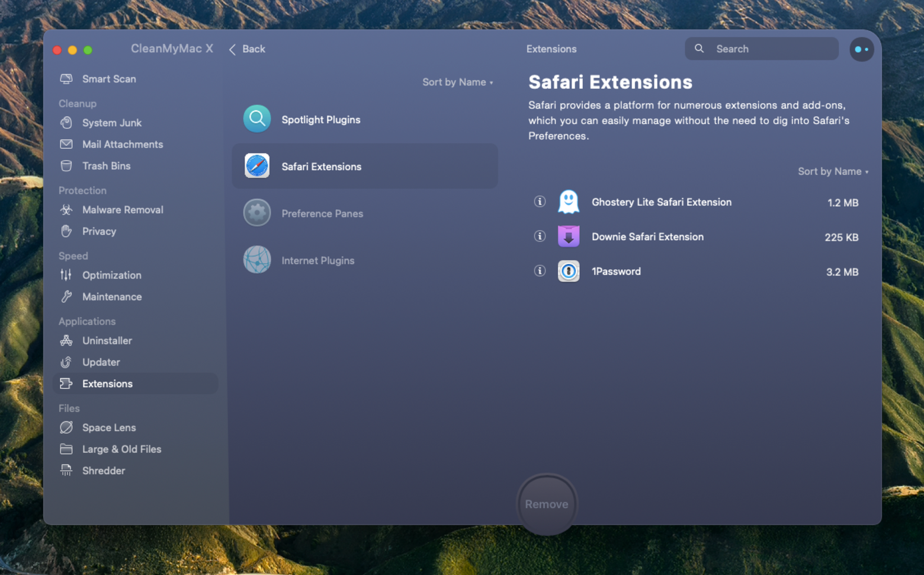Open Mail Attachments module
The height and width of the screenshot is (575, 924).
pyautogui.click(x=123, y=144)
